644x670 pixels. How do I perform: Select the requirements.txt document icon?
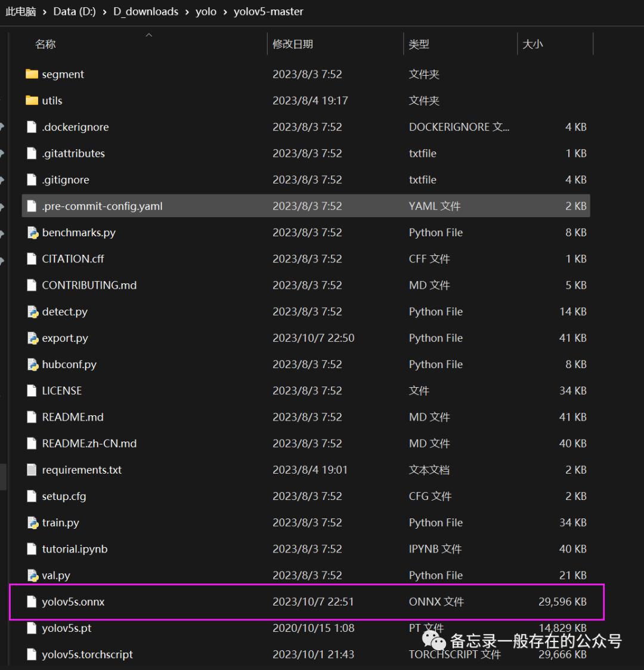[32, 470]
